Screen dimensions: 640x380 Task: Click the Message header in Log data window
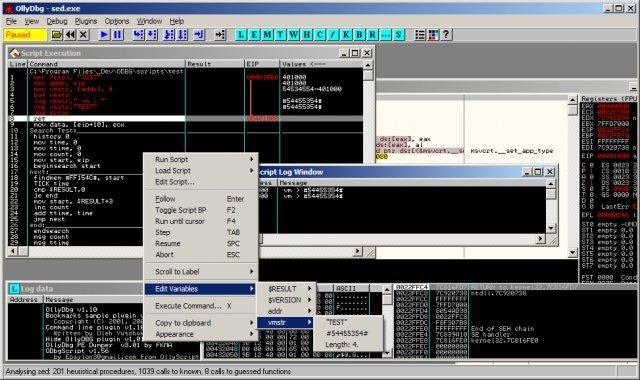pyautogui.click(x=122, y=300)
